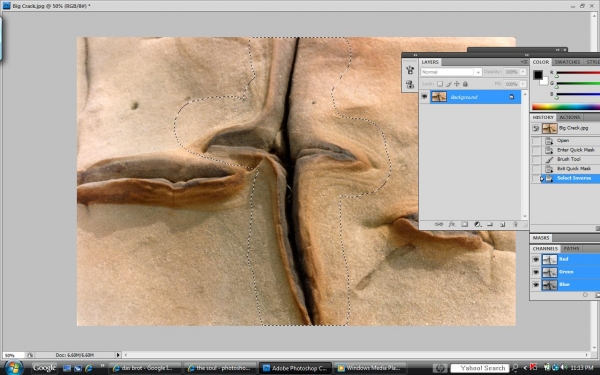The image size is (600, 375).
Task: Click the red R slider handle
Action: tap(557, 76)
